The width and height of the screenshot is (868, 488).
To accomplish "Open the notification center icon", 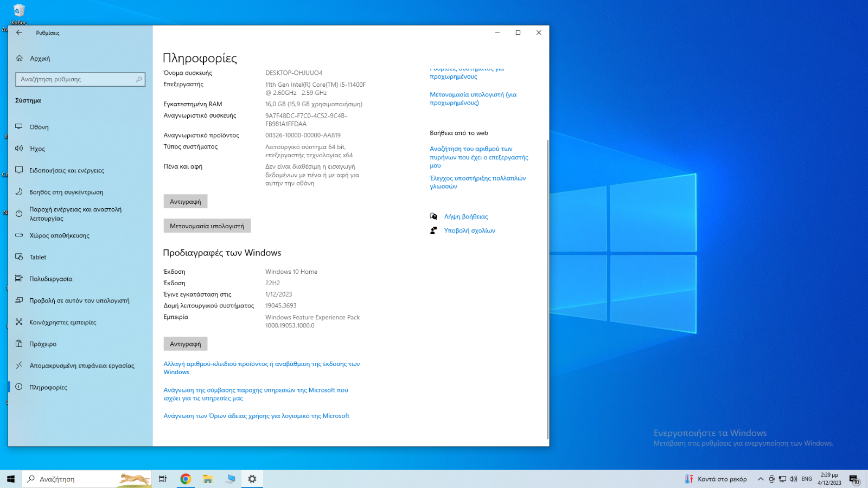I will (x=854, y=479).
